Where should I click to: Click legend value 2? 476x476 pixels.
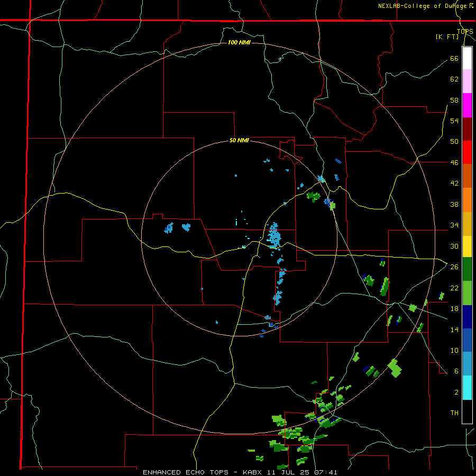click(456, 392)
